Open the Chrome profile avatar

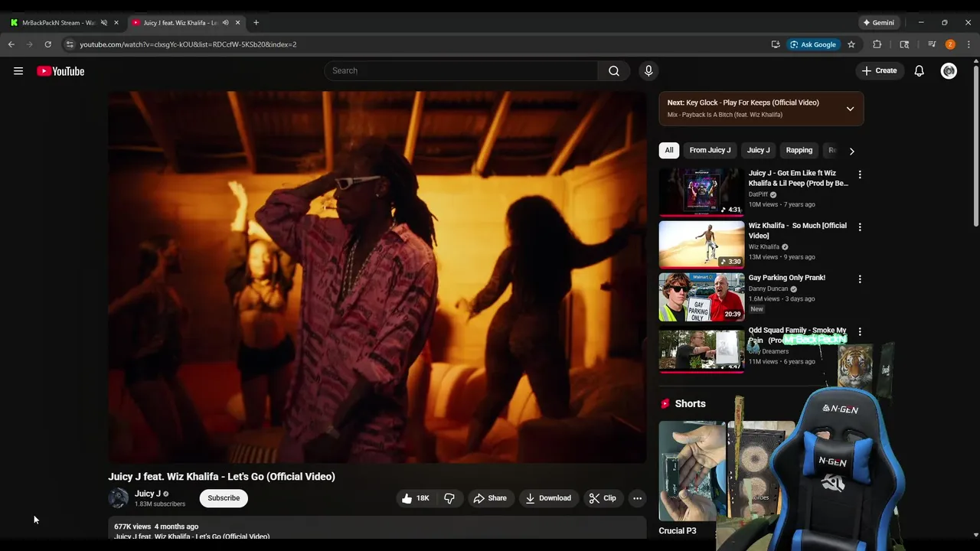(x=950, y=44)
